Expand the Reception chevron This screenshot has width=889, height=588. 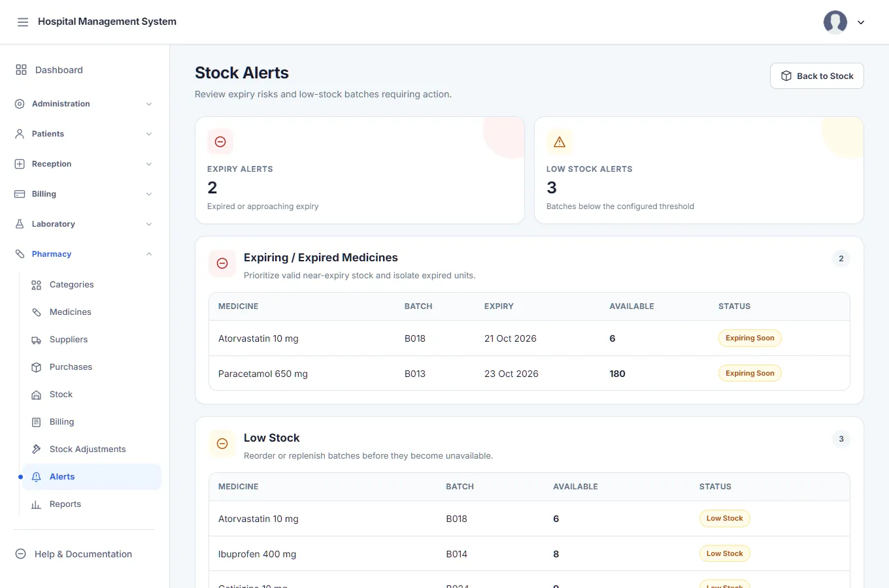click(x=149, y=164)
